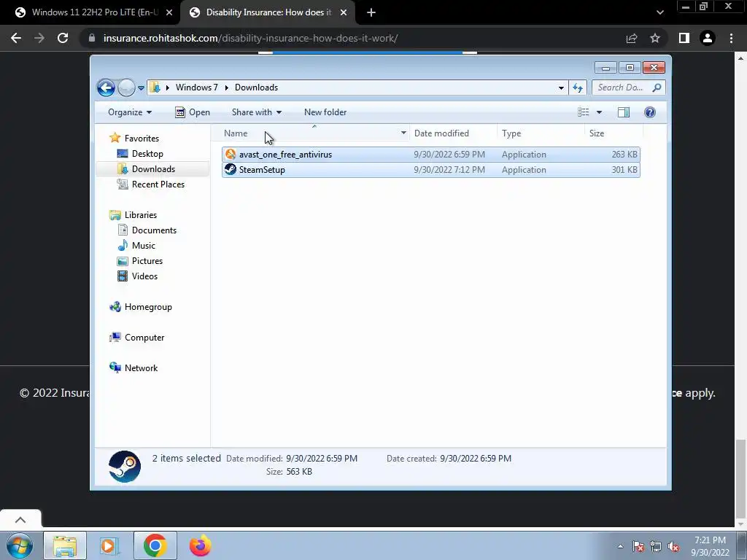This screenshot has width=747, height=560.
Task: Open a new browser tab
Action: coord(371,13)
